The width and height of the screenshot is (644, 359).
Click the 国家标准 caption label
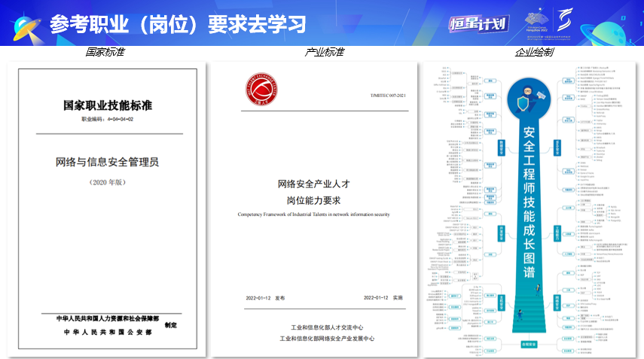coord(105,53)
